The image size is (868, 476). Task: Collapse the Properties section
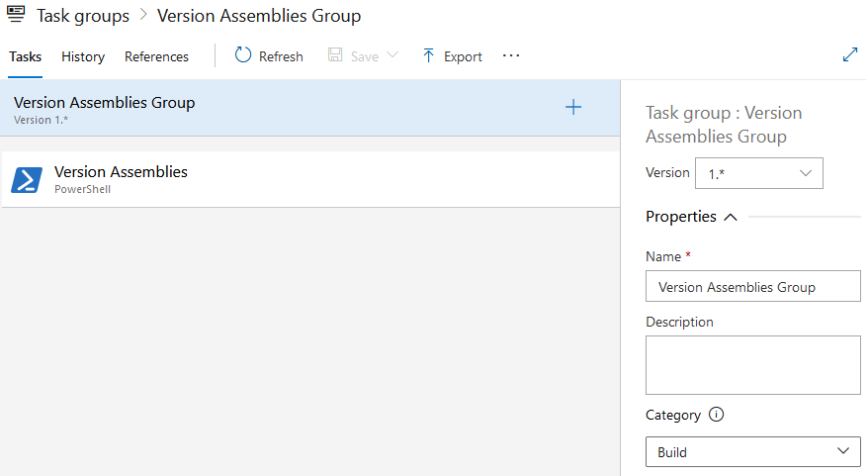click(x=731, y=217)
